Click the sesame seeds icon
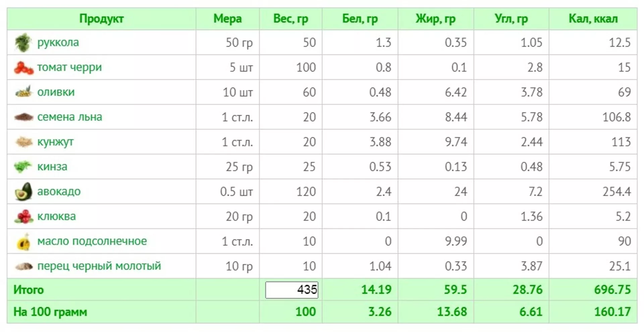Viewport: 644px width, 332px height. (23, 142)
